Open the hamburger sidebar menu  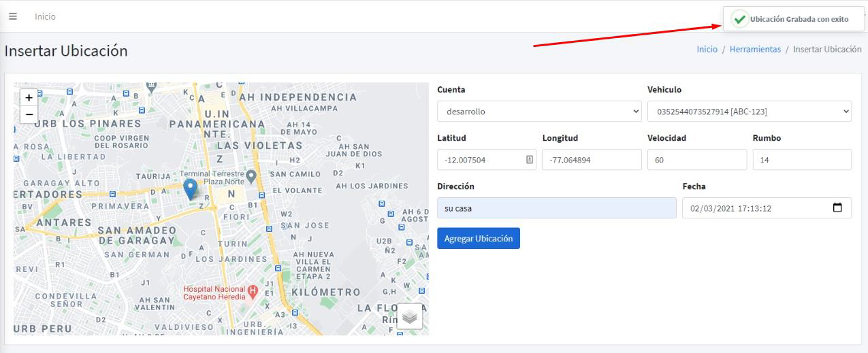pos(13,16)
